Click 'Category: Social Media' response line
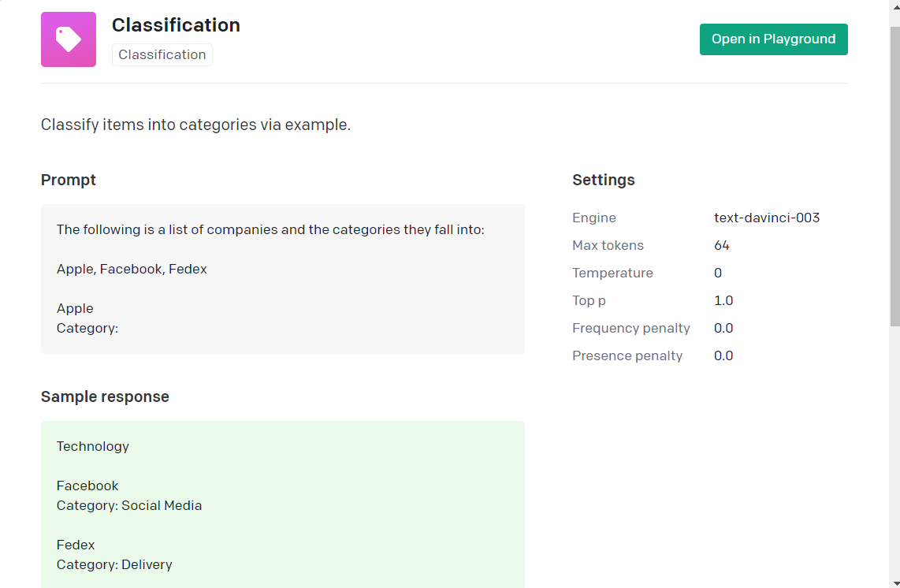Viewport: 900px width, 588px height. 129,506
